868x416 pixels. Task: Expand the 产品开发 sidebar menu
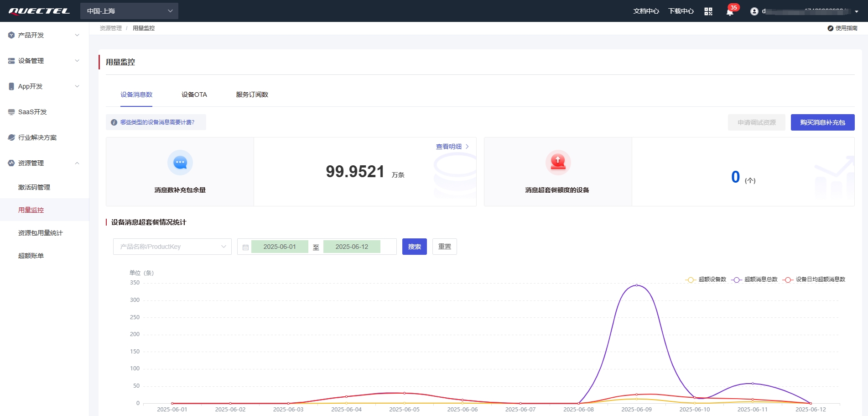tap(44, 35)
